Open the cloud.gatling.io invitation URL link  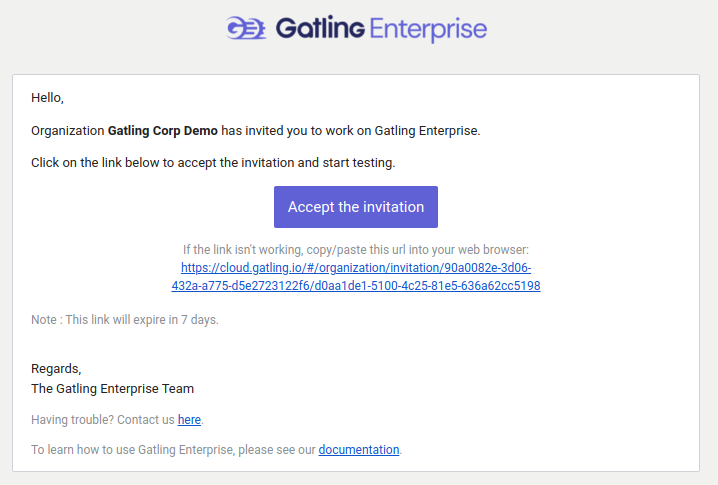355,268
